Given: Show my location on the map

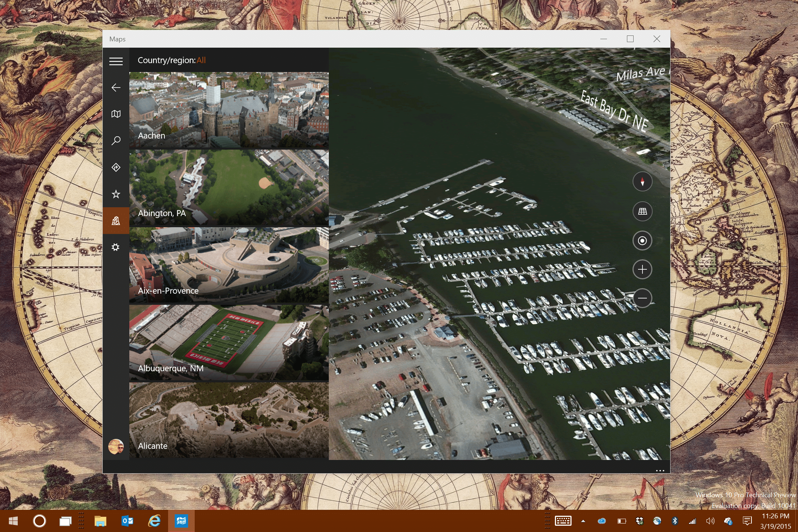Looking at the screenshot, I should pyautogui.click(x=642, y=241).
